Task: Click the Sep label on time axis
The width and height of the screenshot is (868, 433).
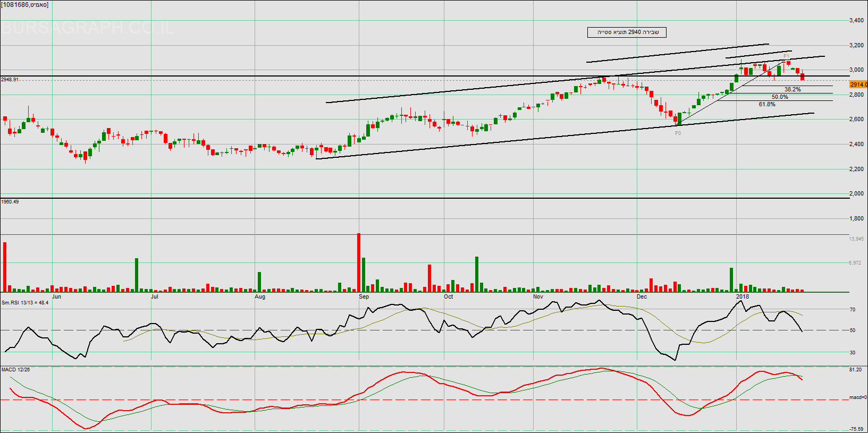Action: [x=364, y=296]
